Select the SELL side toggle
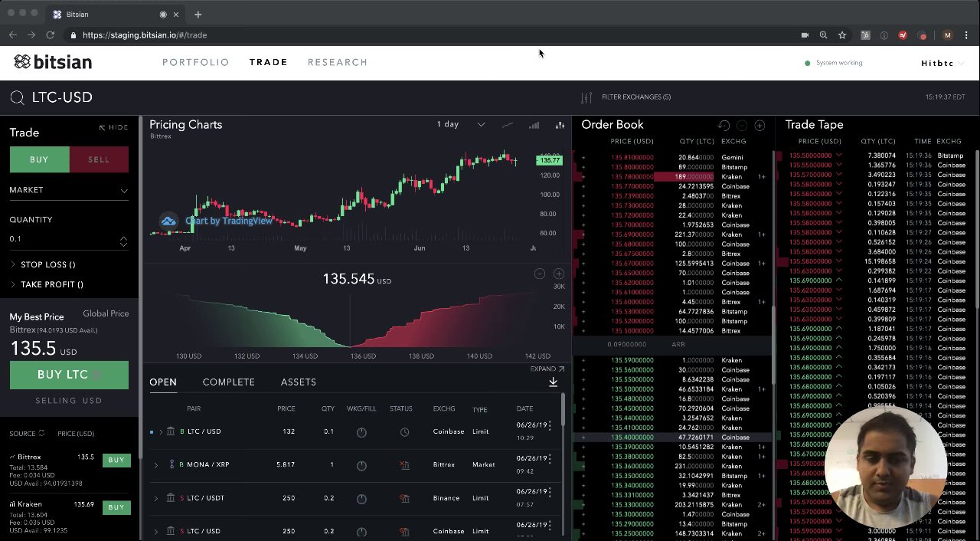Image resolution: width=980 pixels, height=541 pixels. pyautogui.click(x=99, y=159)
